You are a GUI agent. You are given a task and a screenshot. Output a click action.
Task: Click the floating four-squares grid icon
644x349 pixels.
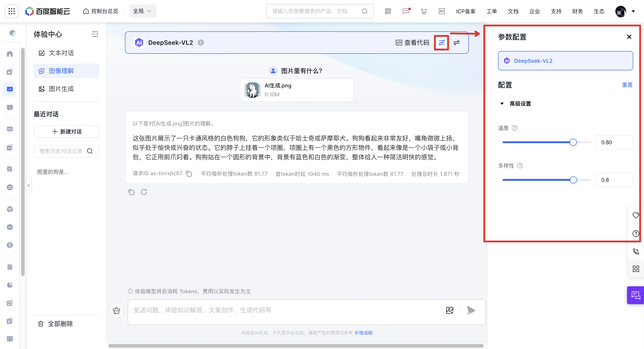click(x=636, y=269)
